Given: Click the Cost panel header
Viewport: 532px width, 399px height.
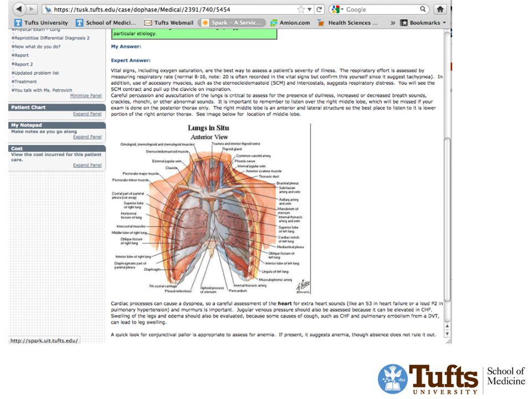Looking at the screenshot, I should click(x=57, y=149).
